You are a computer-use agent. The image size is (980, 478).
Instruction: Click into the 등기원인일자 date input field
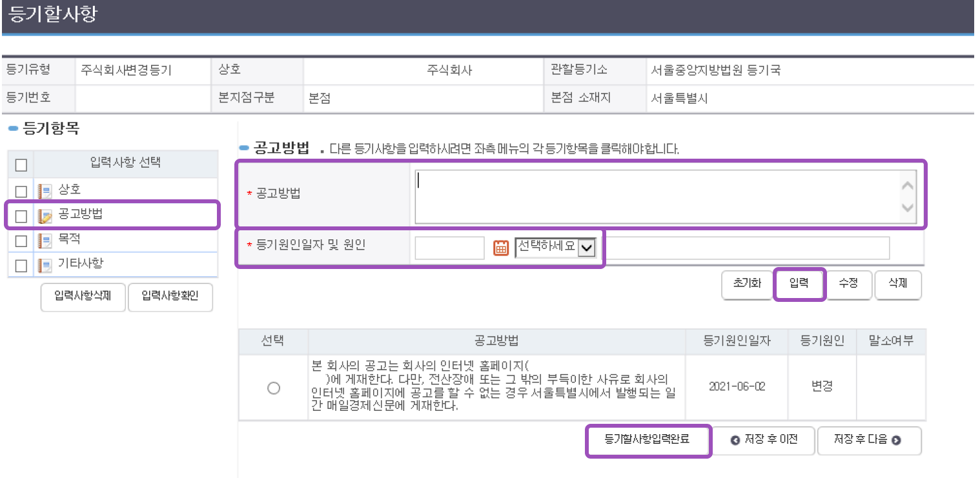click(x=449, y=247)
